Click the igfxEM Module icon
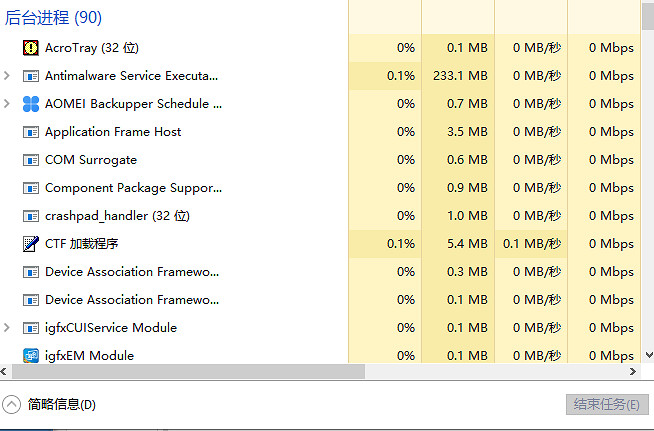 coord(30,356)
